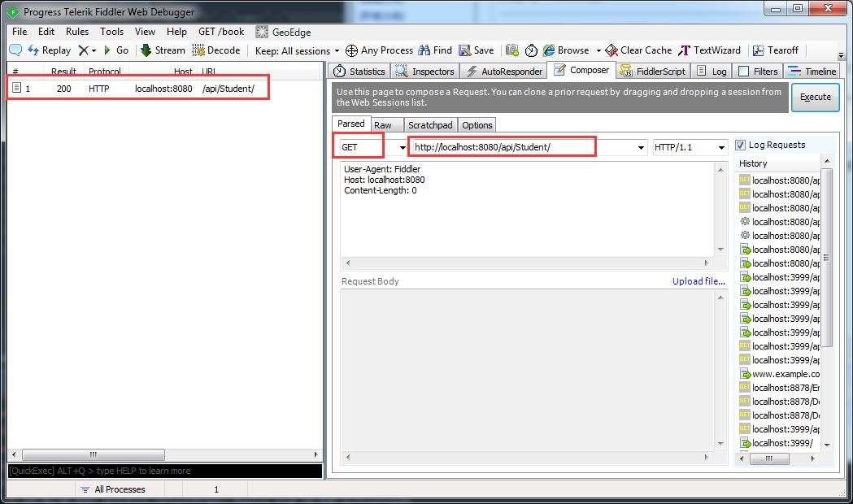Toggle Decode mode
853x504 pixels.
point(216,50)
